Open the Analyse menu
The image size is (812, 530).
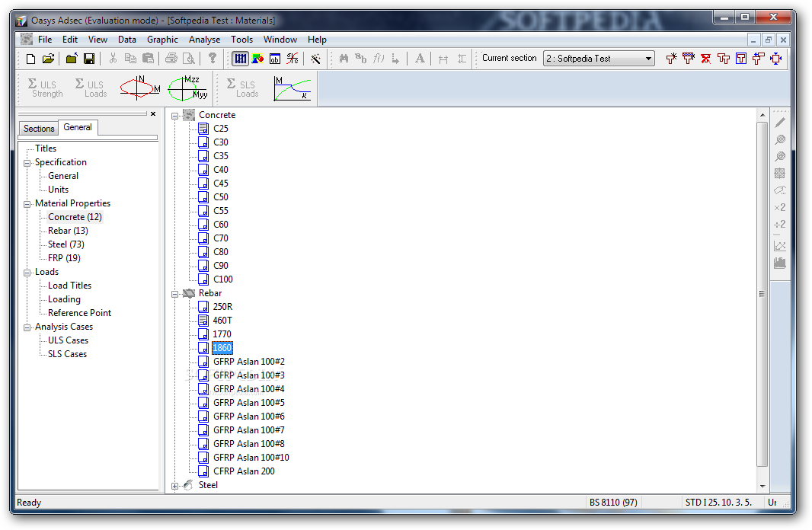(x=204, y=40)
